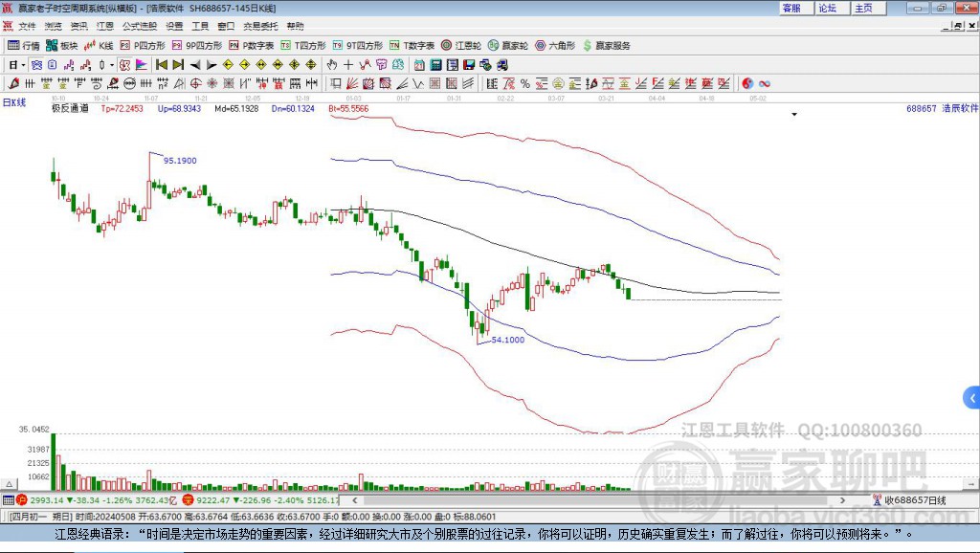Click the 收688657日线 status text
980x553 pixels.
tap(915, 500)
